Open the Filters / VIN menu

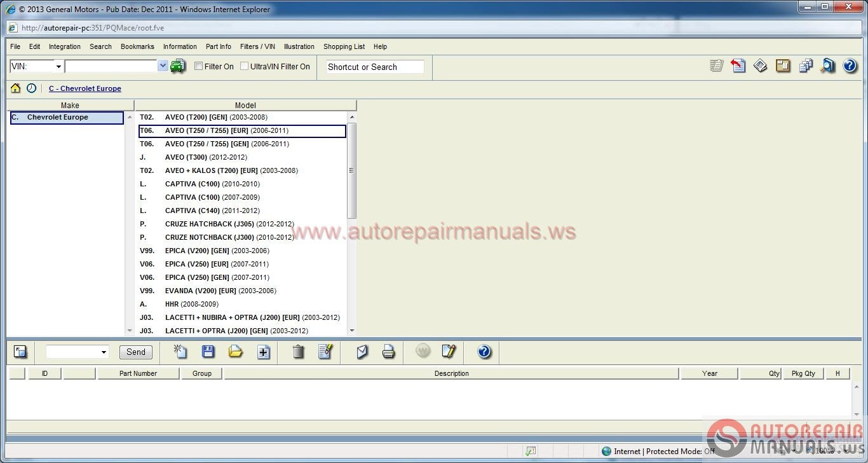click(257, 46)
